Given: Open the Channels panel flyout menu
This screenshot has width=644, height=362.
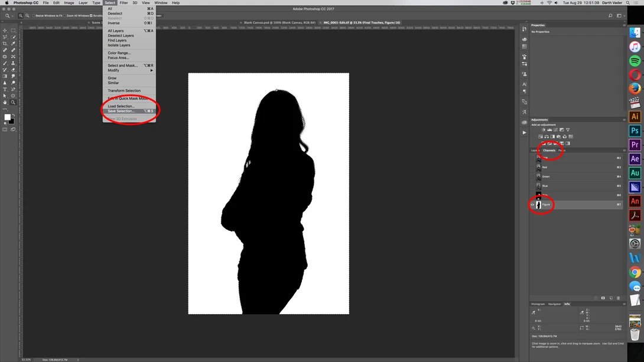Looking at the screenshot, I should click(624, 150).
